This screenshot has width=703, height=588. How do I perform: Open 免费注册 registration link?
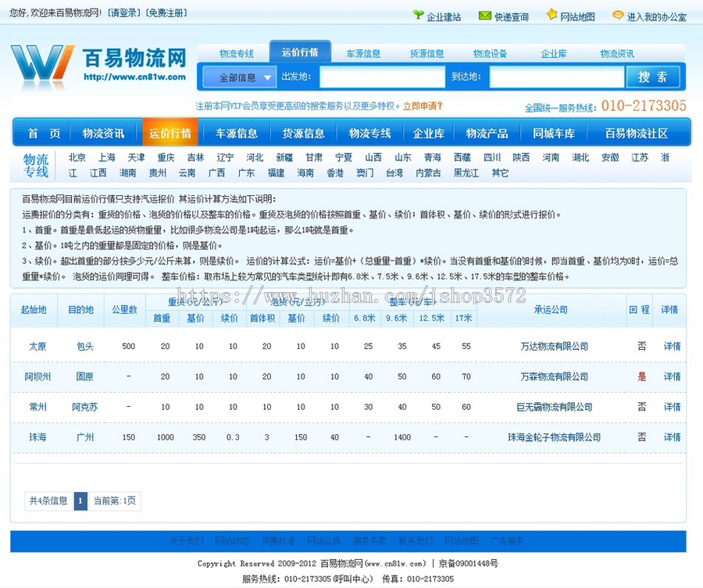[165, 12]
